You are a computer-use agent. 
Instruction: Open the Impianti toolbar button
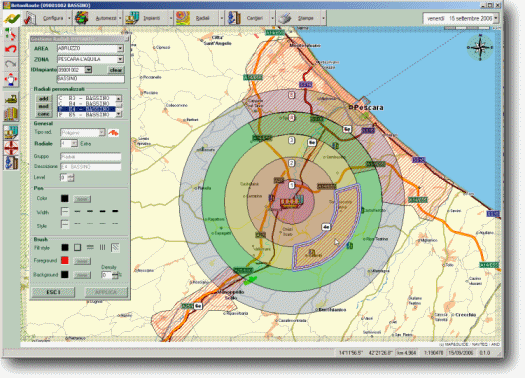[x=145, y=18]
